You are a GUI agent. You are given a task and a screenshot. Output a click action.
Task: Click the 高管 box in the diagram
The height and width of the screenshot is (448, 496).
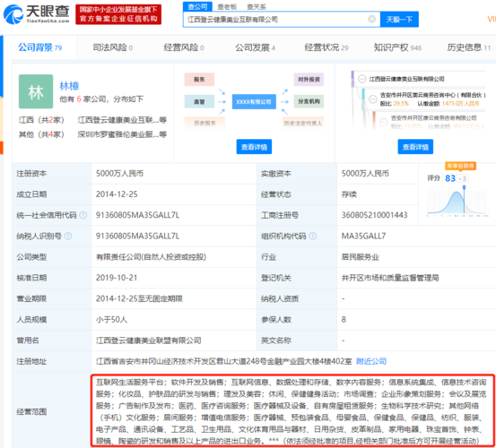tap(199, 102)
